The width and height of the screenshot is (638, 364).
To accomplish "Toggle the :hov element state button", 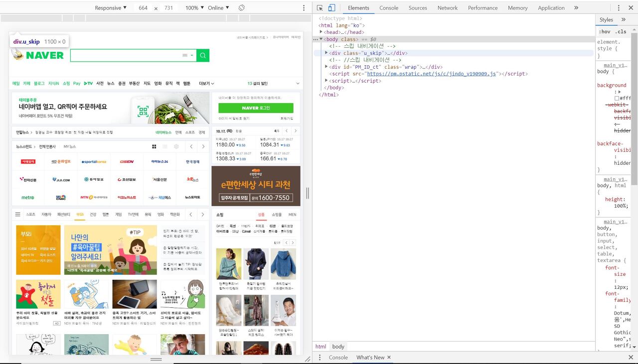I will 605,31.
